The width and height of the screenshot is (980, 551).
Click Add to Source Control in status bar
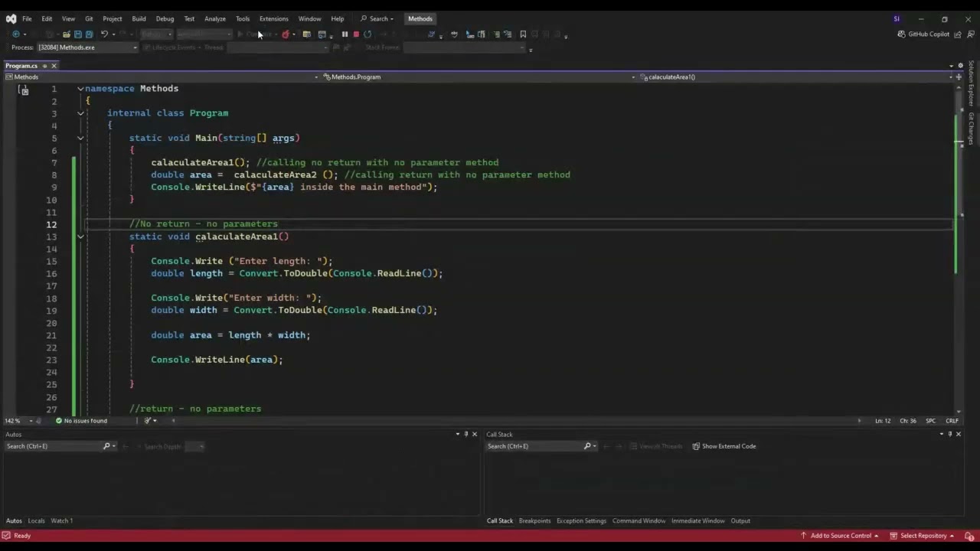(x=840, y=536)
